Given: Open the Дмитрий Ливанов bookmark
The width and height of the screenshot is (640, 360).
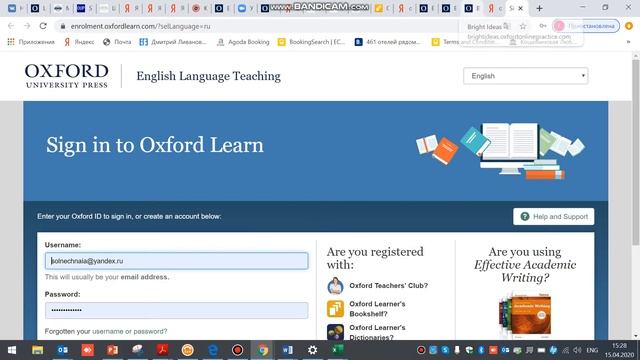Looking at the screenshot, I should [x=173, y=42].
